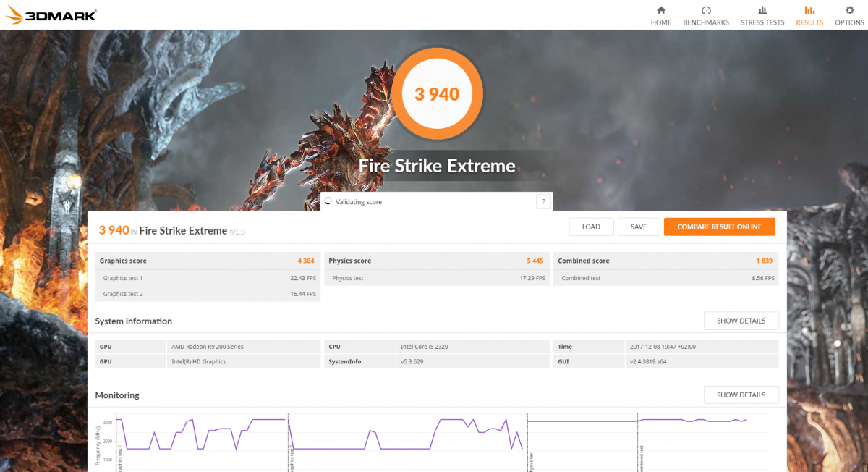The width and height of the screenshot is (868, 472).
Task: Show details for Monitoring section
Action: click(x=741, y=395)
